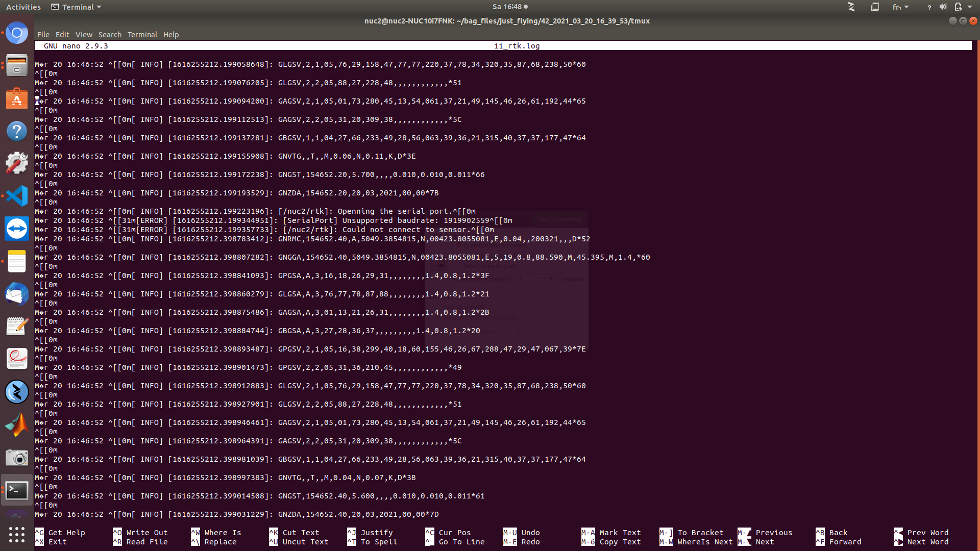Image resolution: width=980 pixels, height=551 pixels.
Task: Open the Search menu in the terminal
Action: (110, 34)
